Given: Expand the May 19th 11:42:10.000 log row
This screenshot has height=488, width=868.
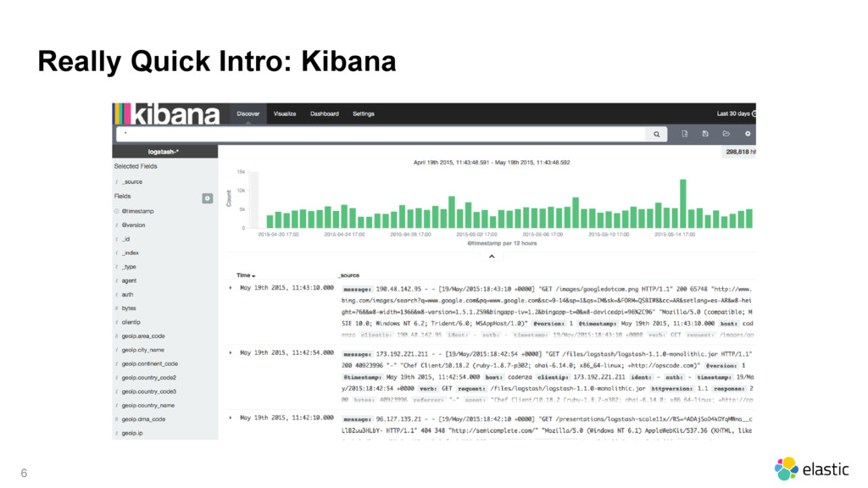Looking at the screenshot, I should 231,418.
